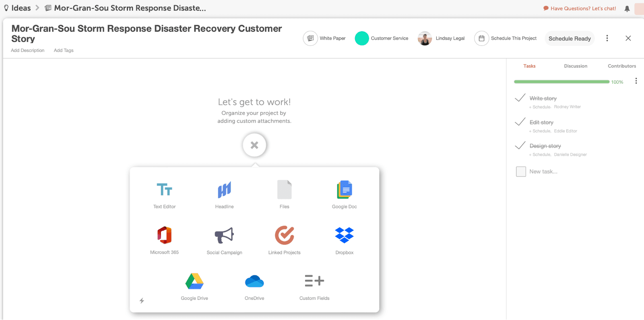Uncheck the Write story task
Image resolution: width=644 pixels, height=320 pixels.
click(x=520, y=98)
